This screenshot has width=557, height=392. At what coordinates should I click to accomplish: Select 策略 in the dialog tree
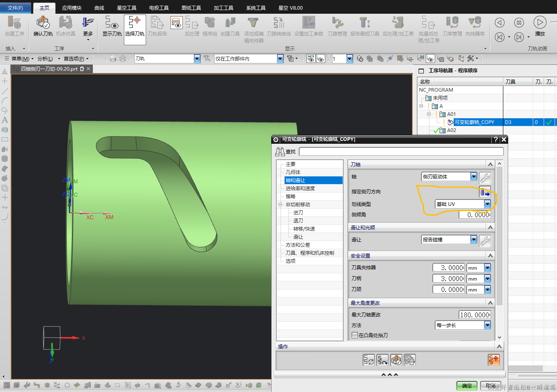tap(291, 196)
